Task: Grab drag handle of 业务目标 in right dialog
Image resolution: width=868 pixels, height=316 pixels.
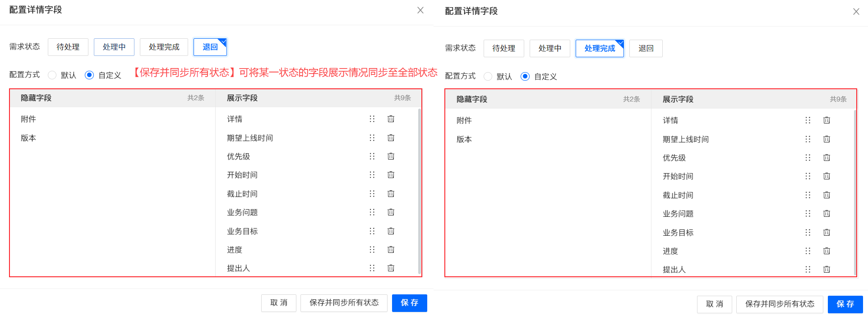Action: (808, 233)
